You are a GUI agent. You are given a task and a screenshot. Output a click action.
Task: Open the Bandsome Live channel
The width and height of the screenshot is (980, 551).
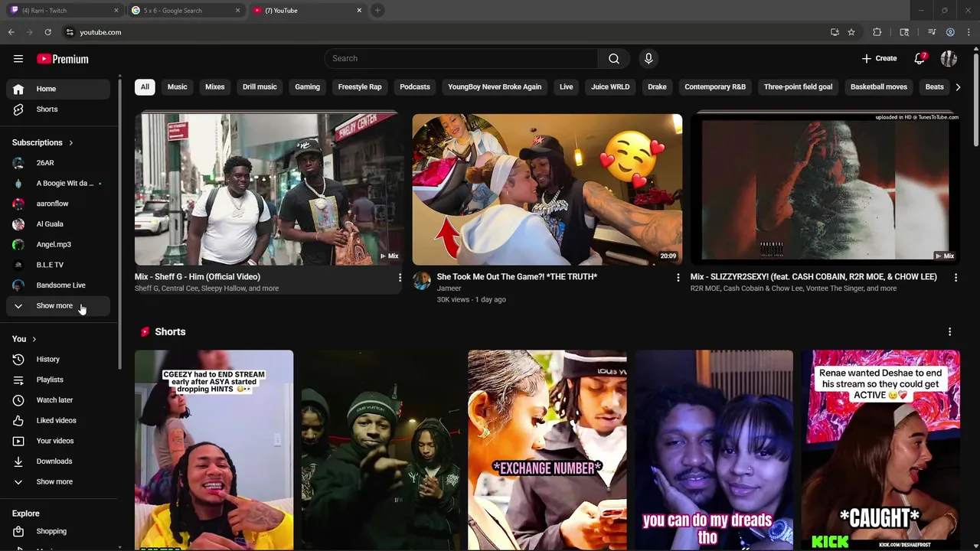pos(58,285)
